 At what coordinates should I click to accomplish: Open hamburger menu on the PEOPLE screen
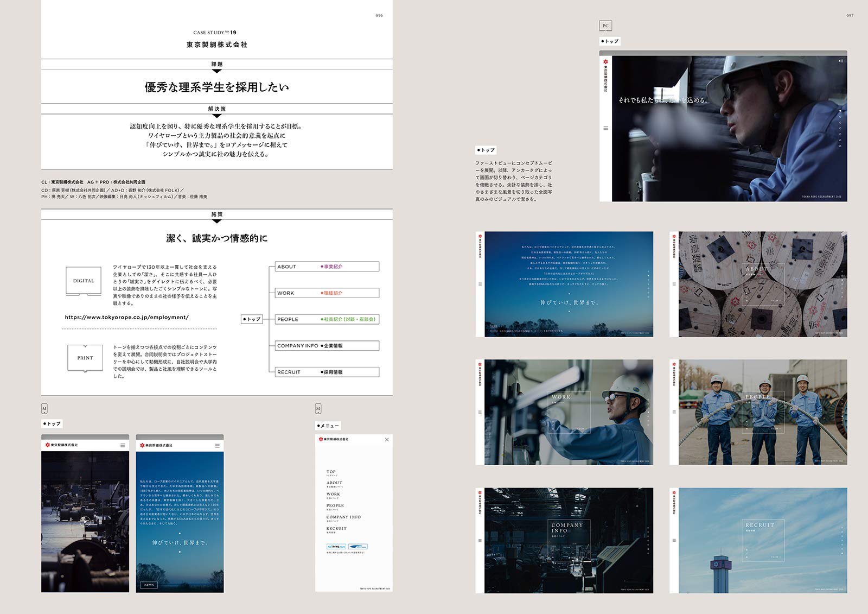point(674,412)
